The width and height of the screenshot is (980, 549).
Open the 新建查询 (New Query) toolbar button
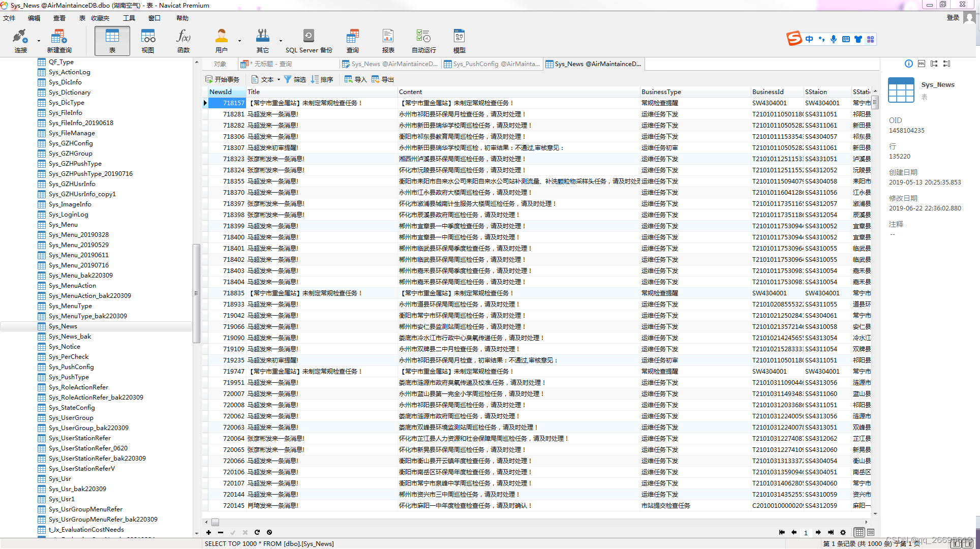point(59,41)
